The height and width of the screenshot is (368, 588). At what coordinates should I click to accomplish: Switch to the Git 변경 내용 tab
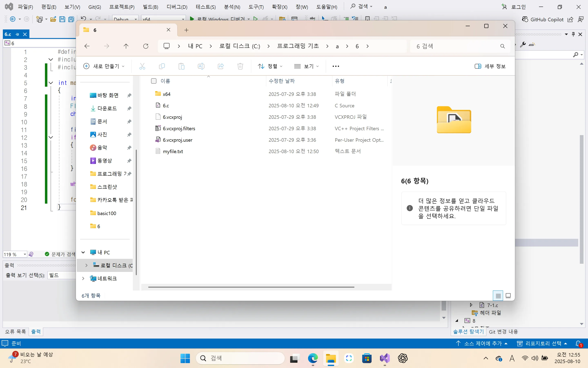pos(503,331)
